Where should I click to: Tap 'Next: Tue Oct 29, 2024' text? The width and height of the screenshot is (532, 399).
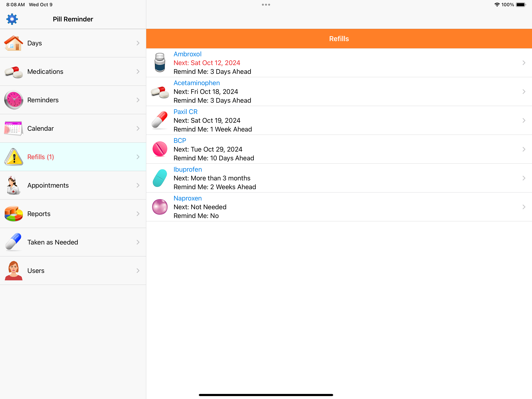coord(208,149)
